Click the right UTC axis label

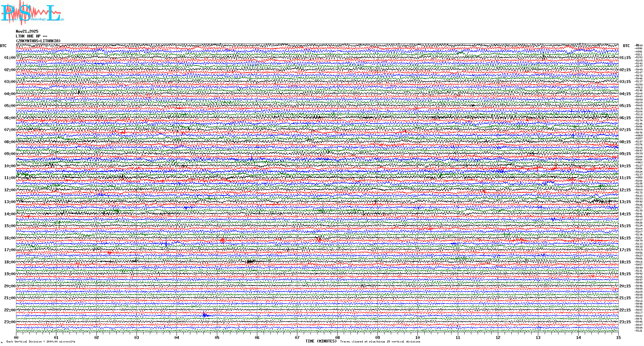point(626,46)
